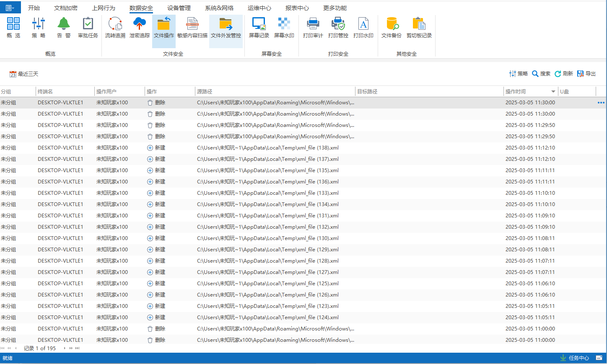Click the 刷新 refresh button

coord(563,74)
